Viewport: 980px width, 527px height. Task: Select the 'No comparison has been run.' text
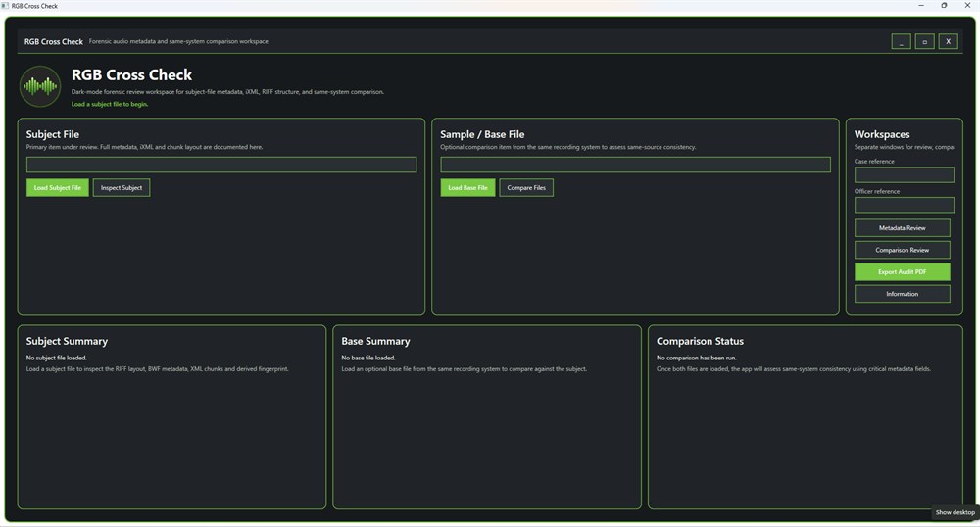696,358
